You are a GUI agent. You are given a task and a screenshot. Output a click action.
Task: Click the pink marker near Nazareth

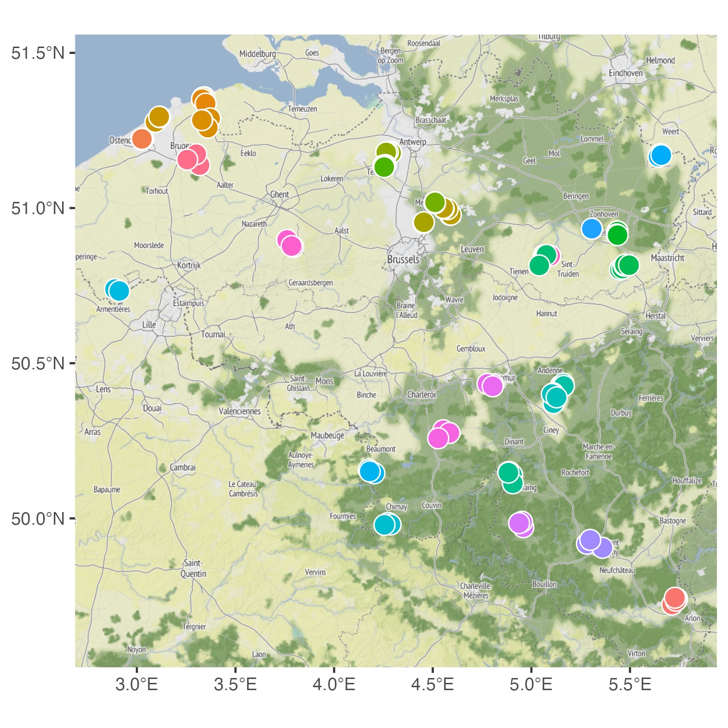coord(290,244)
